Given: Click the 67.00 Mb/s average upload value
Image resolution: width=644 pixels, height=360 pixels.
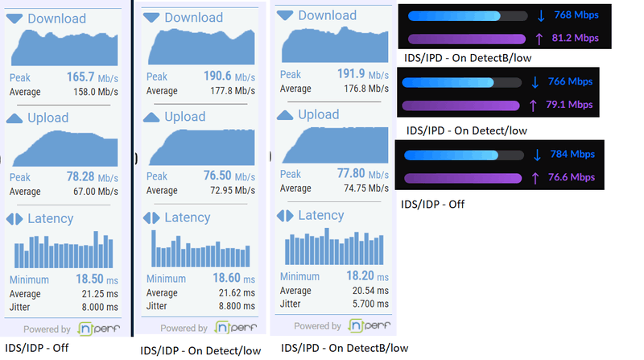Looking at the screenshot, I should coord(96,192).
